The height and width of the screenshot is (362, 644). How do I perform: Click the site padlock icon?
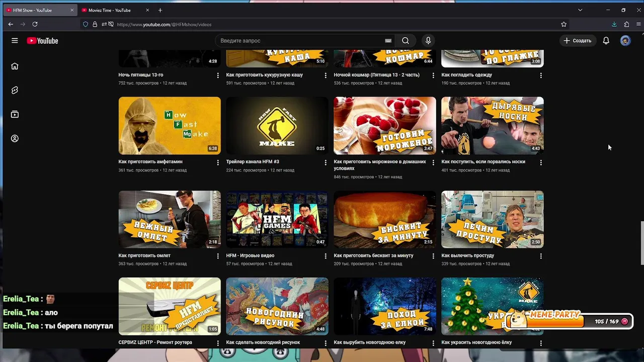(x=95, y=24)
